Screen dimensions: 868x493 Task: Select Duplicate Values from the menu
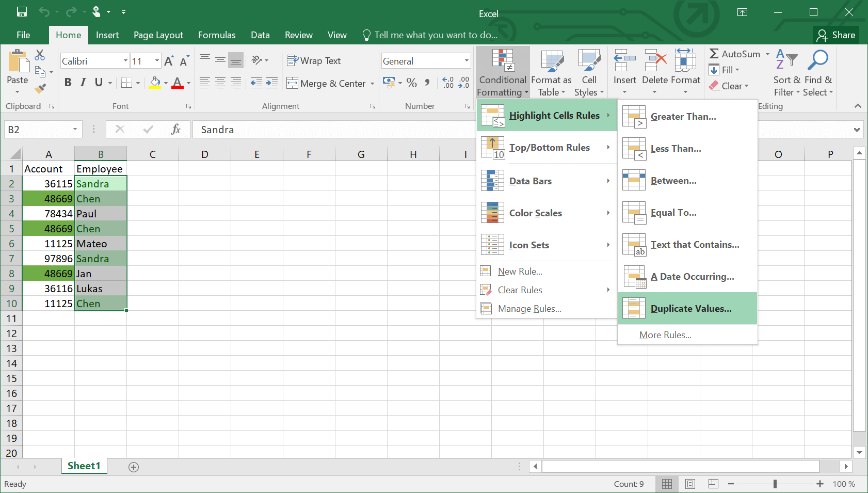point(692,308)
